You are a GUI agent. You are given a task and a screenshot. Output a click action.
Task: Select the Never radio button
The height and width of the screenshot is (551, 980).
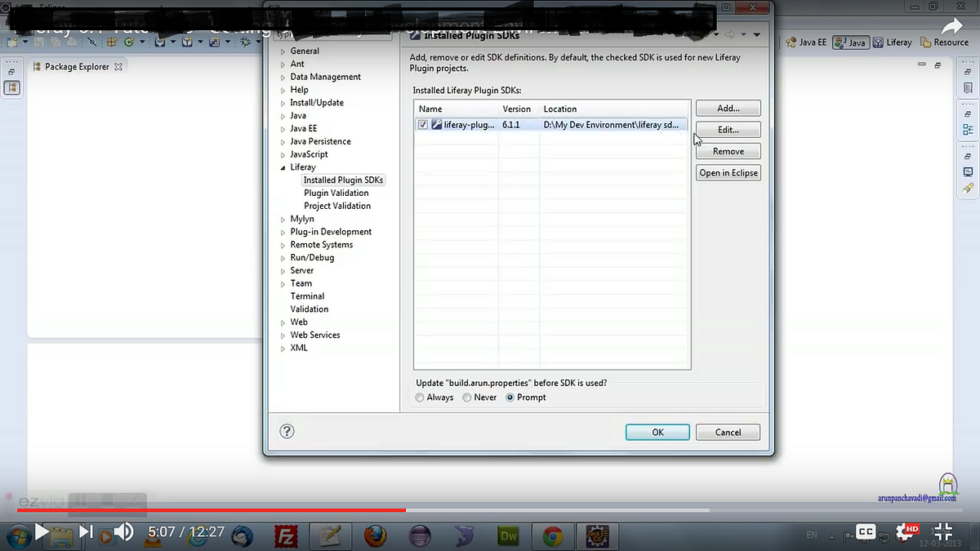click(466, 397)
